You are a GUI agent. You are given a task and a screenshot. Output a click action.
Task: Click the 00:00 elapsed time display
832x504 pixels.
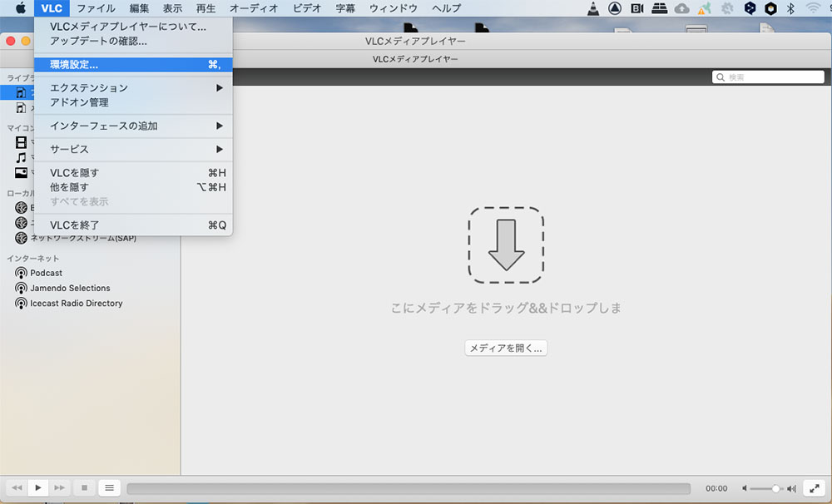coord(716,488)
